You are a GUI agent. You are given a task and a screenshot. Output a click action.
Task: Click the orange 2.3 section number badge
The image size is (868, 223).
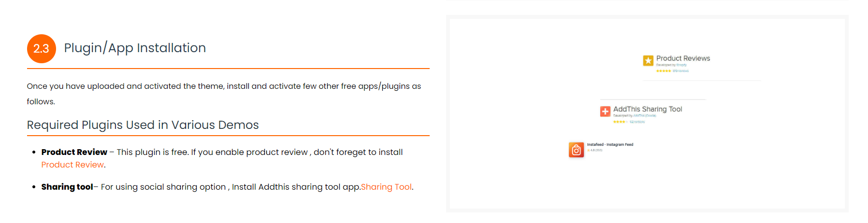click(42, 49)
